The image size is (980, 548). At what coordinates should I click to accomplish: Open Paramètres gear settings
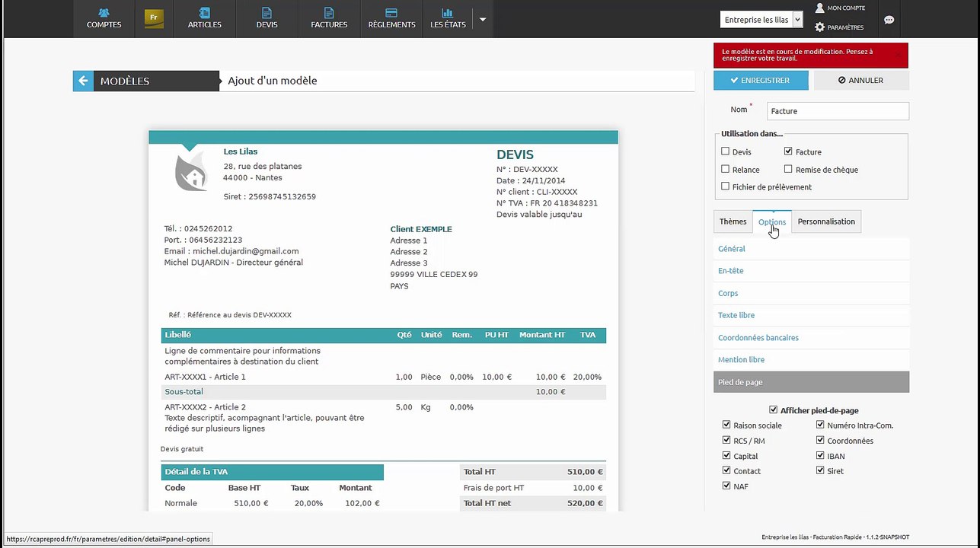[839, 27]
